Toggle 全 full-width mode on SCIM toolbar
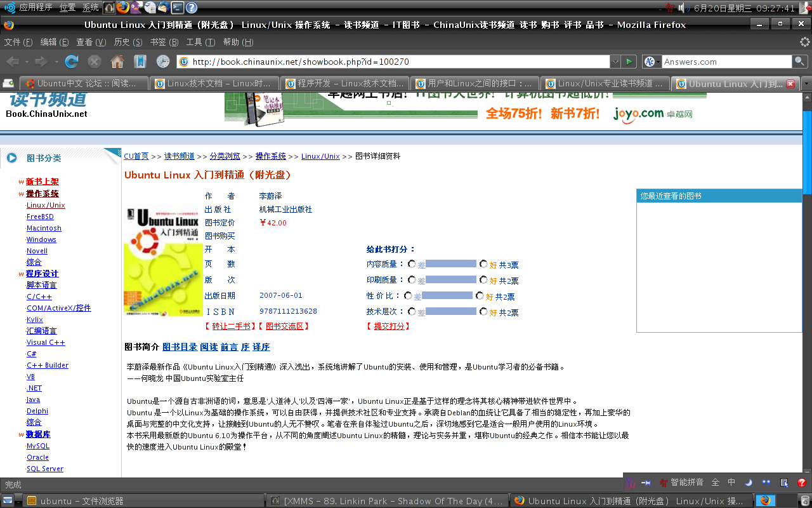The width and height of the screenshot is (812, 508). coord(716,483)
